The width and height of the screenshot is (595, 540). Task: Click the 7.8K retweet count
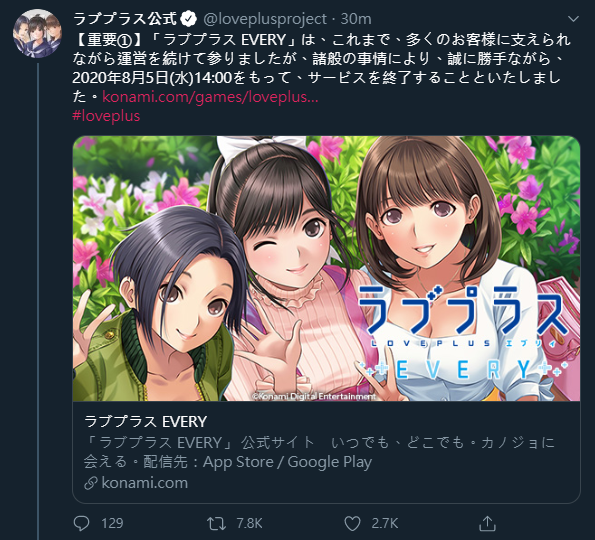pyautogui.click(x=249, y=524)
